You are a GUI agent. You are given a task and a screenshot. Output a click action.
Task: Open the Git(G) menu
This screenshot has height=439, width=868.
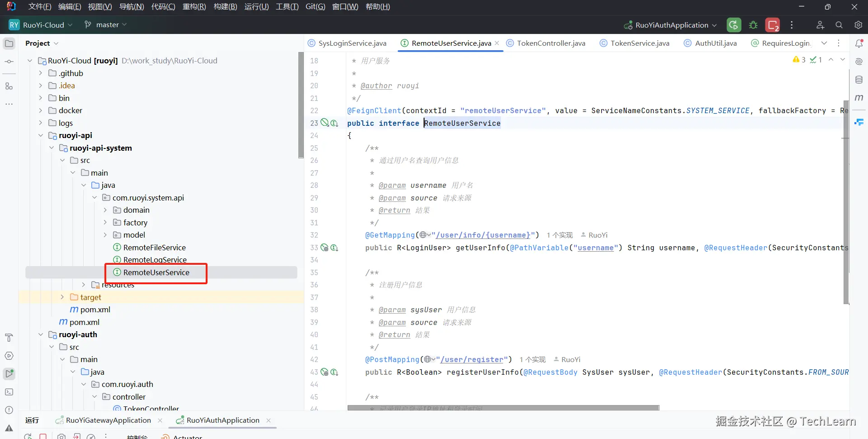click(315, 7)
